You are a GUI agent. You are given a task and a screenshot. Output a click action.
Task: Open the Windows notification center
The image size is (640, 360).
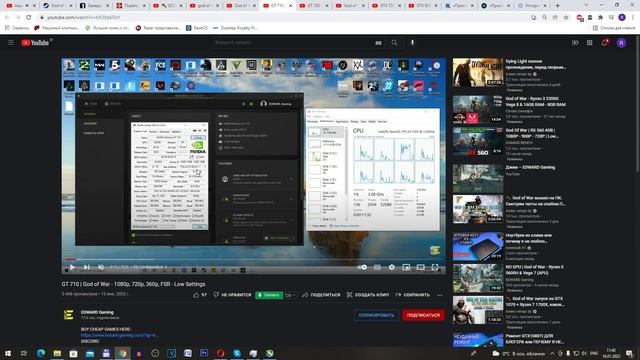point(629,353)
